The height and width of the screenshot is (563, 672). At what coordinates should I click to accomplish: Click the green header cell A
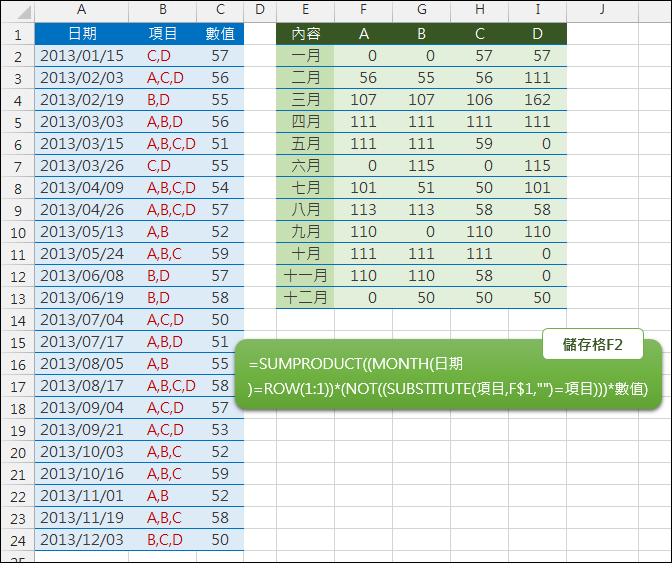tap(363, 33)
